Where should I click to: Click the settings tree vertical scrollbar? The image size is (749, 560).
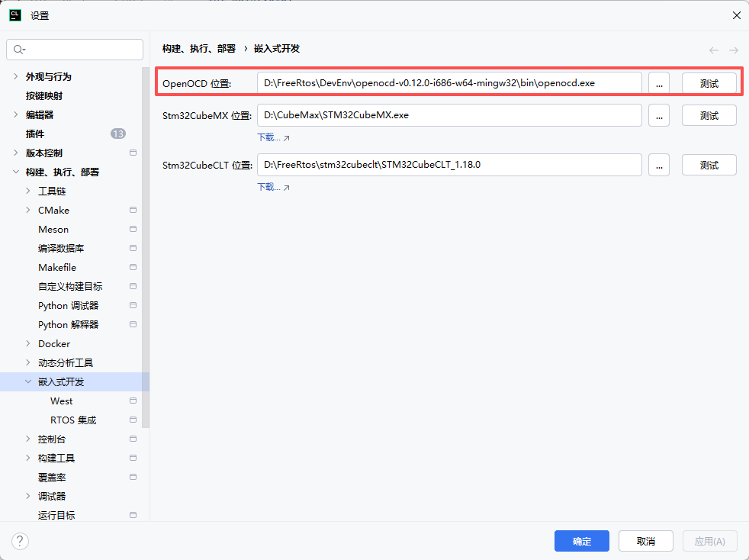tap(146, 247)
